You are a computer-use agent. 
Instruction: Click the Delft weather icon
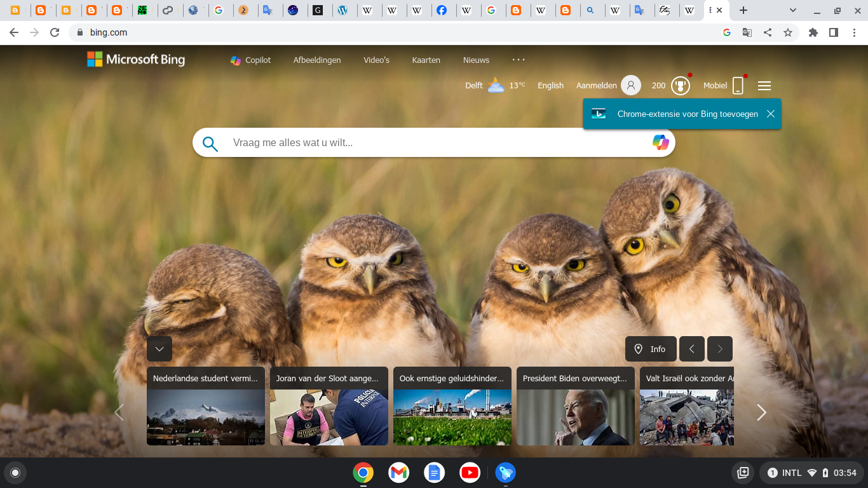(496, 85)
